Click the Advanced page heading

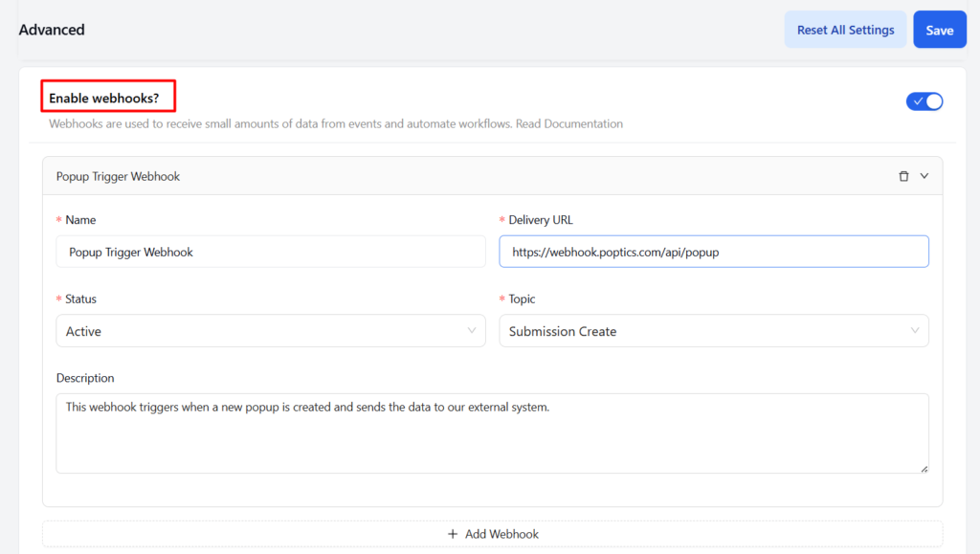pos(52,30)
